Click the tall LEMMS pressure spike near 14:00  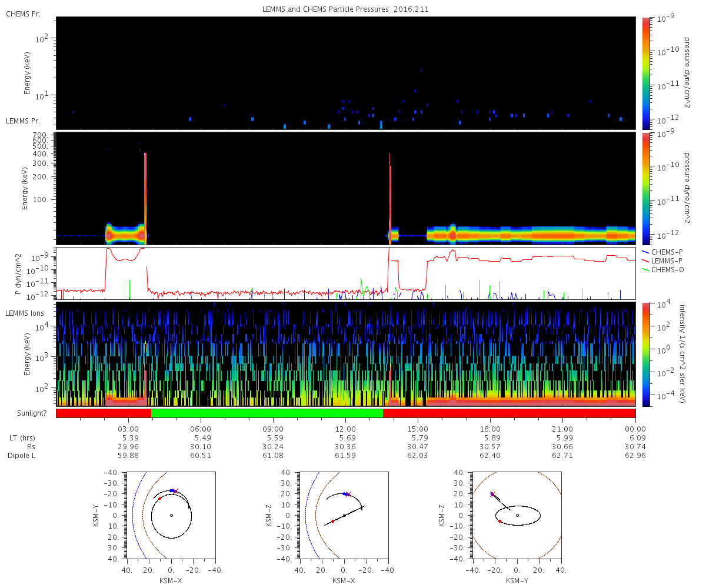tap(389, 194)
